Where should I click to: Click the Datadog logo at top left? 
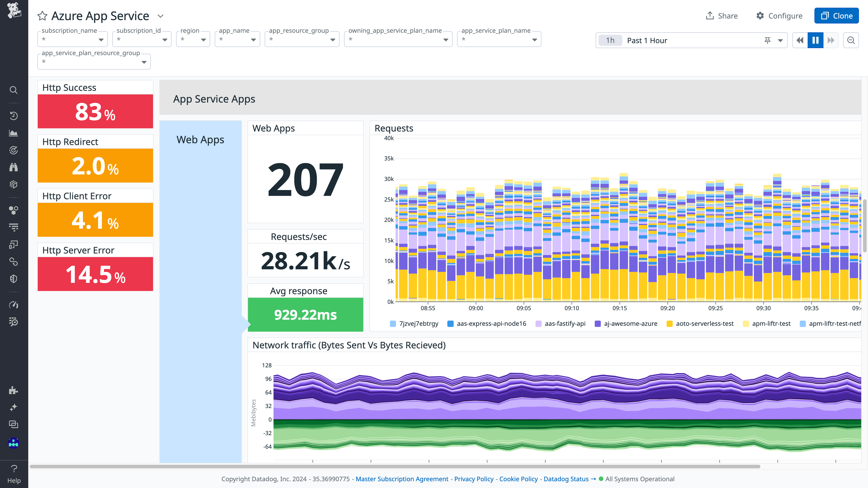pos(14,11)
